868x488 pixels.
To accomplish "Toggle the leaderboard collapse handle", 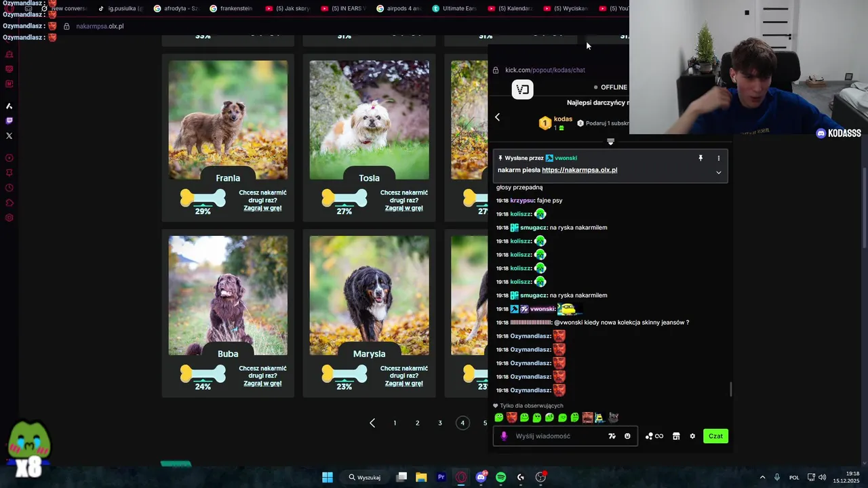I will [610, 142].
